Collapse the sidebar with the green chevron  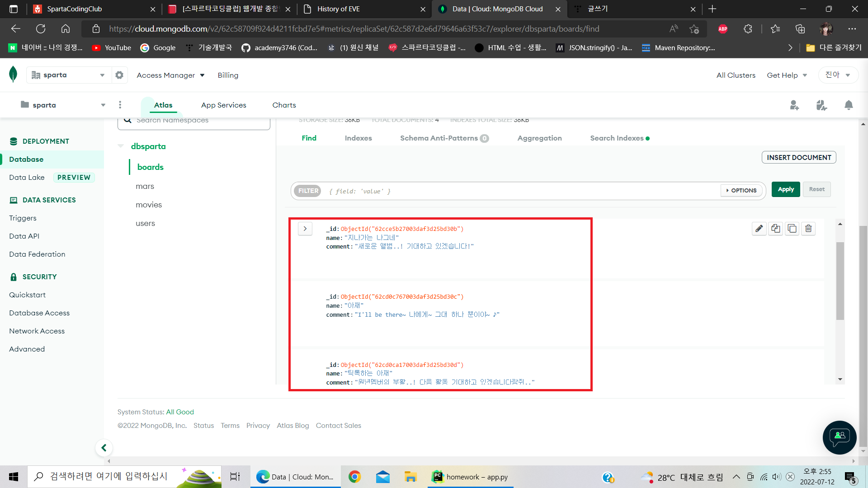104,448
